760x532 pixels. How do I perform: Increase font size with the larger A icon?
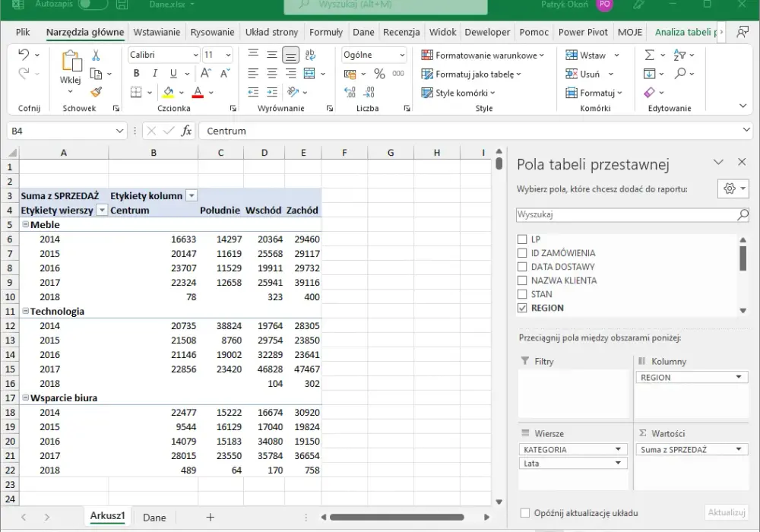coord(205,73)
